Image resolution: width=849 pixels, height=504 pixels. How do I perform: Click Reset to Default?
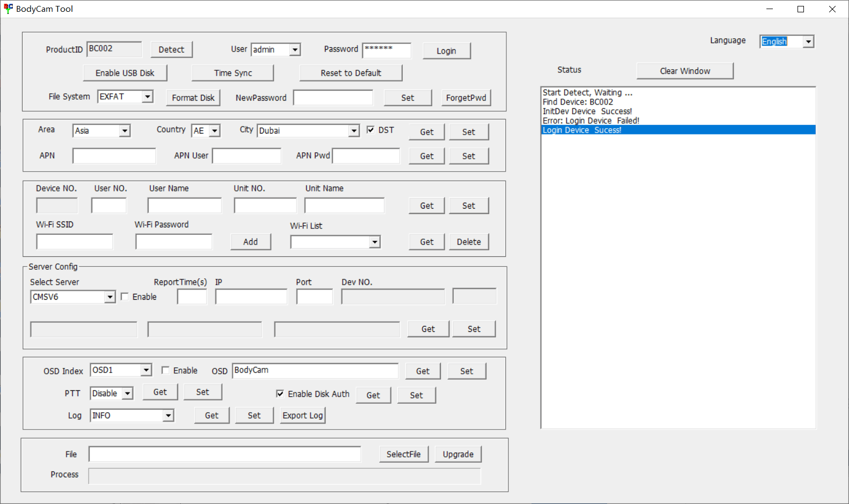(351, 73)
